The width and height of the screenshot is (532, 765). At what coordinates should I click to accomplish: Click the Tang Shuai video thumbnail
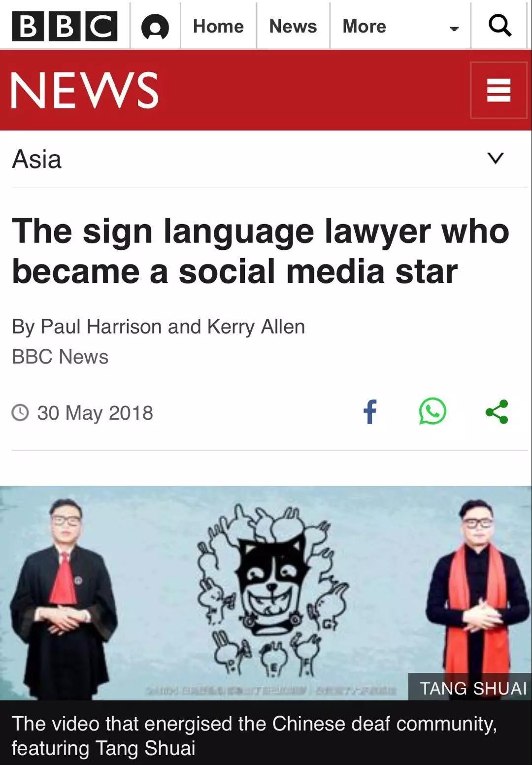click(x=266, y=593)
